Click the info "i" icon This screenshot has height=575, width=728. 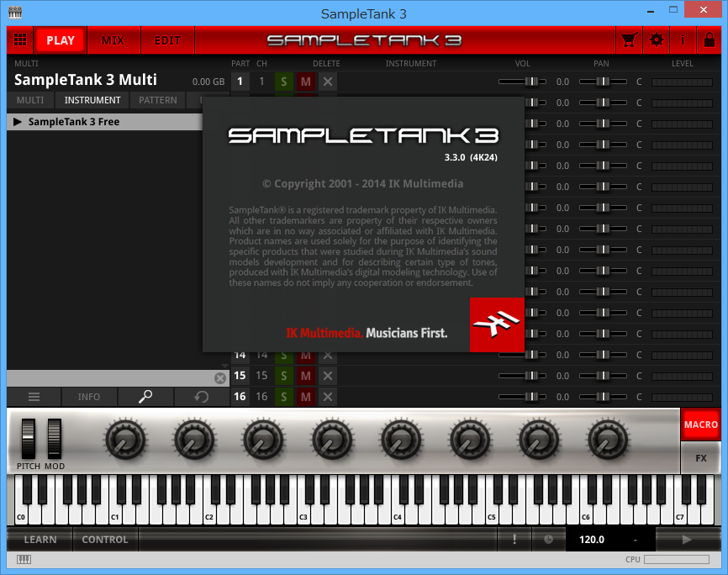(x=683, y=40)
